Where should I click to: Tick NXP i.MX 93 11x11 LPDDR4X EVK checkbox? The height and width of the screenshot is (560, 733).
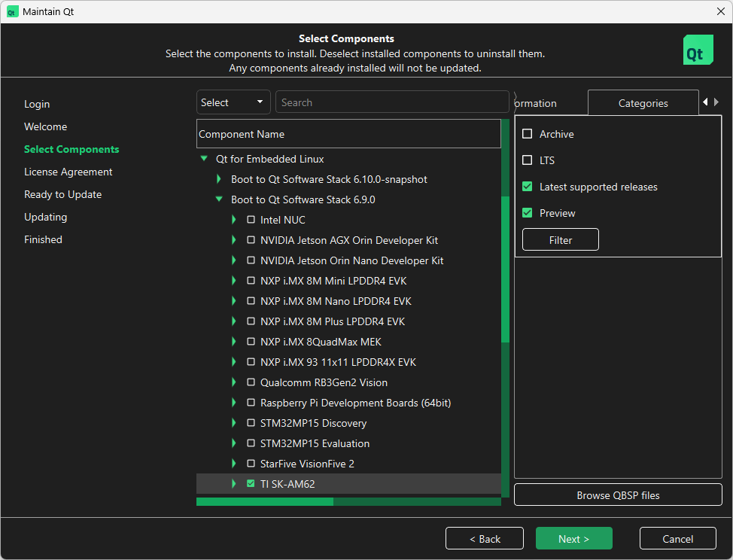coord(251,362)
